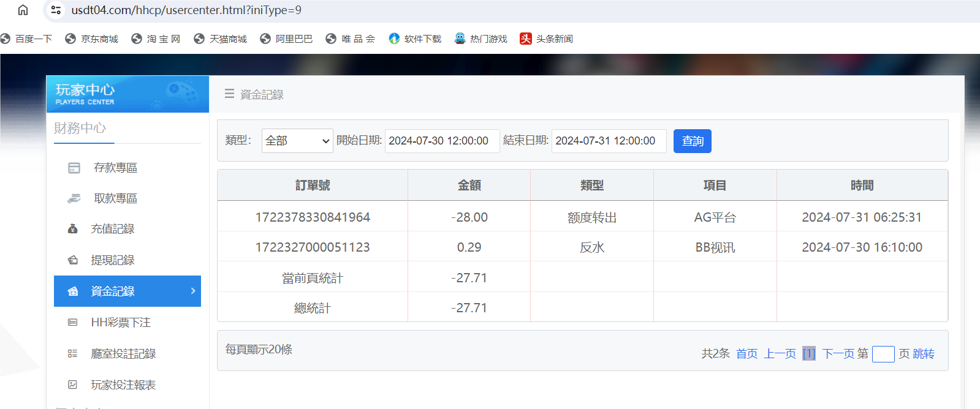
Task: Click the 跳转 page jump link
Action: point(923,353)
